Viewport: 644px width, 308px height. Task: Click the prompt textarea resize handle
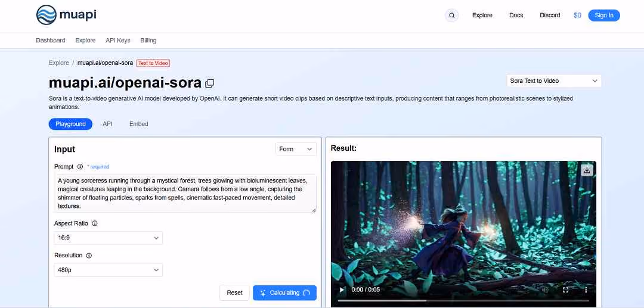point(314,210)
